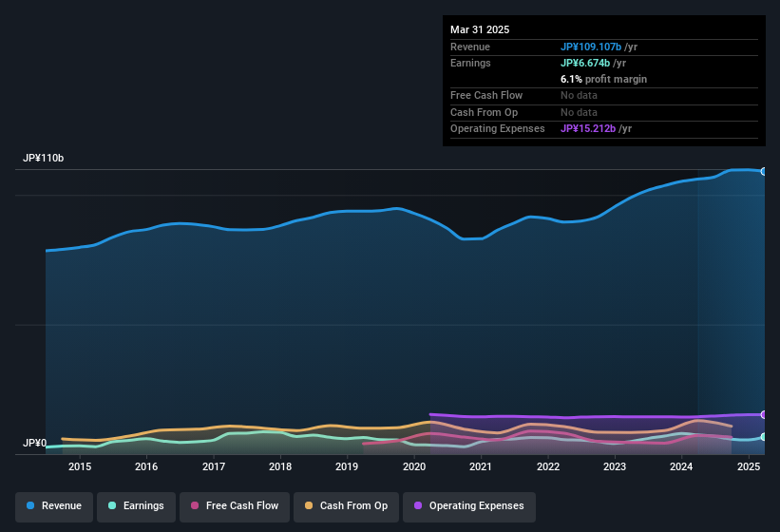
Task: Click the tooltip Earnings row label
Action: 470,63
